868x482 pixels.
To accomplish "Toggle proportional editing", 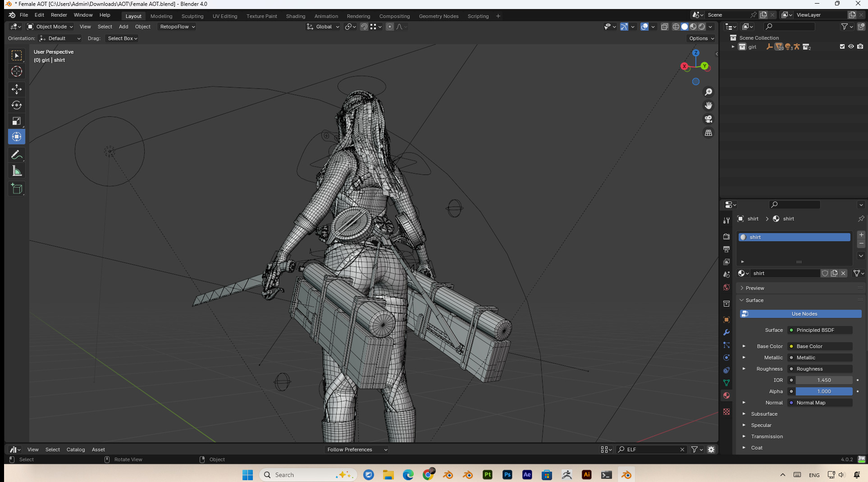I will 390,27.
